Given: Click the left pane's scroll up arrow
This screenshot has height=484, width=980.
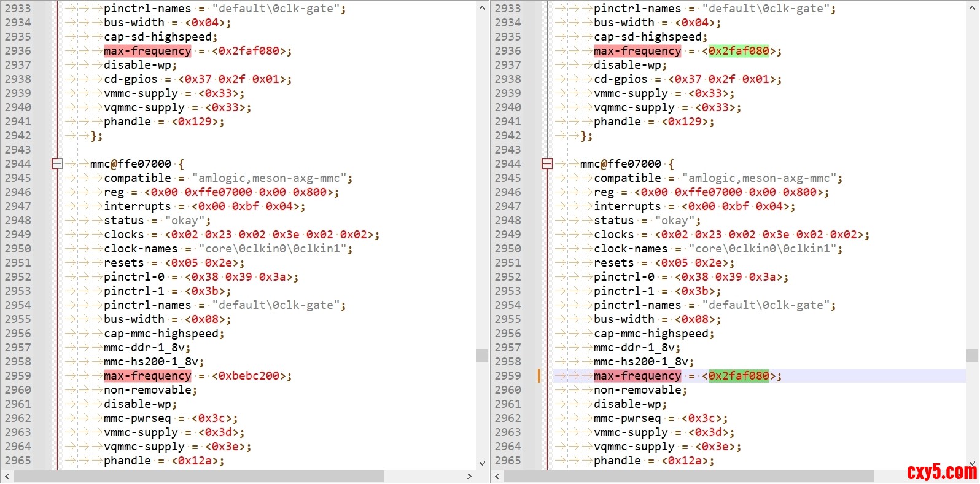Looking at the screenshot, I should coord(482,8).
